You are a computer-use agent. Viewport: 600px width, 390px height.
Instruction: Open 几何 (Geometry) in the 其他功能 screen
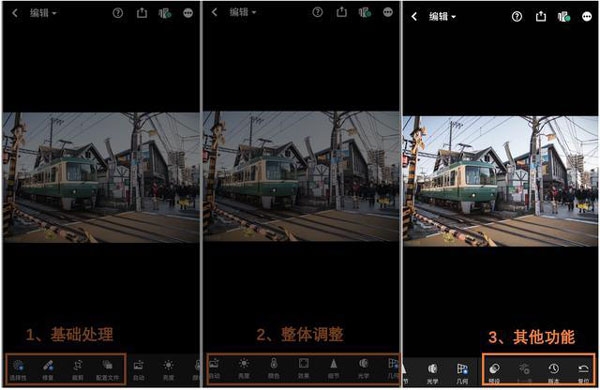[x=462, y=373]
